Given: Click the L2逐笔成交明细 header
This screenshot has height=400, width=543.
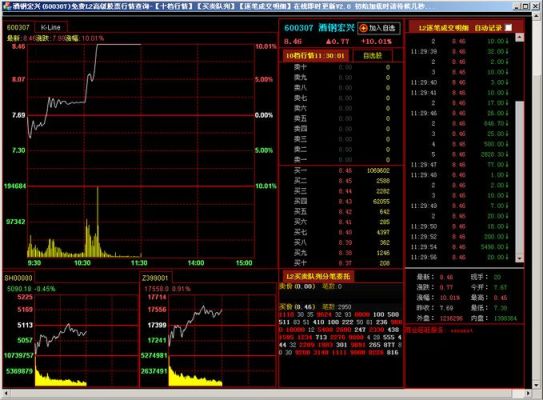Looking at the screenshot, I should point(443,28).
